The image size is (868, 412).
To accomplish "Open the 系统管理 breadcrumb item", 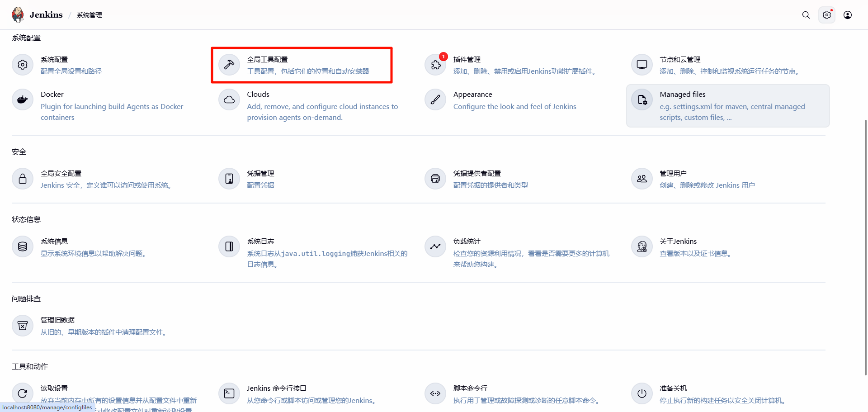I will pyautogui.click(x=89, y=15).
